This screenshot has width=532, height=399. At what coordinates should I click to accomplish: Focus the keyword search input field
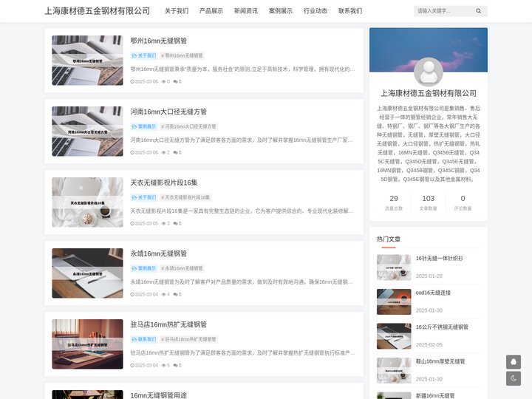tap(444, 11)
